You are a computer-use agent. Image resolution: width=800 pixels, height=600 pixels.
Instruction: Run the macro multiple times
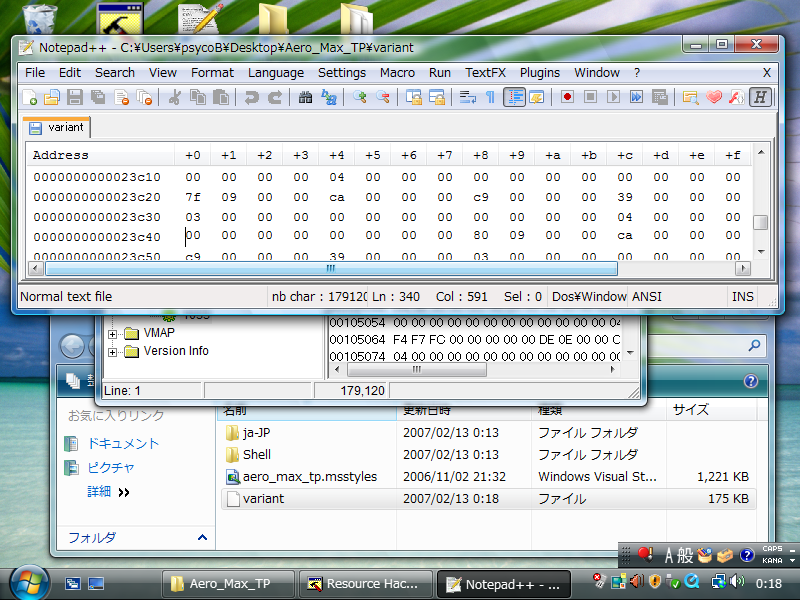tap(636, 97)
